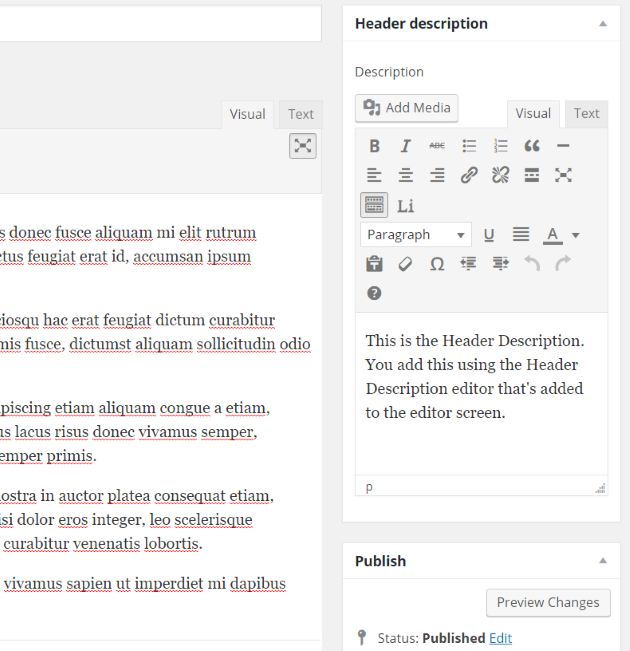This screenshot has width=630, height=651.
Task: Click the Li toolbar button
Action: [405, 206]
